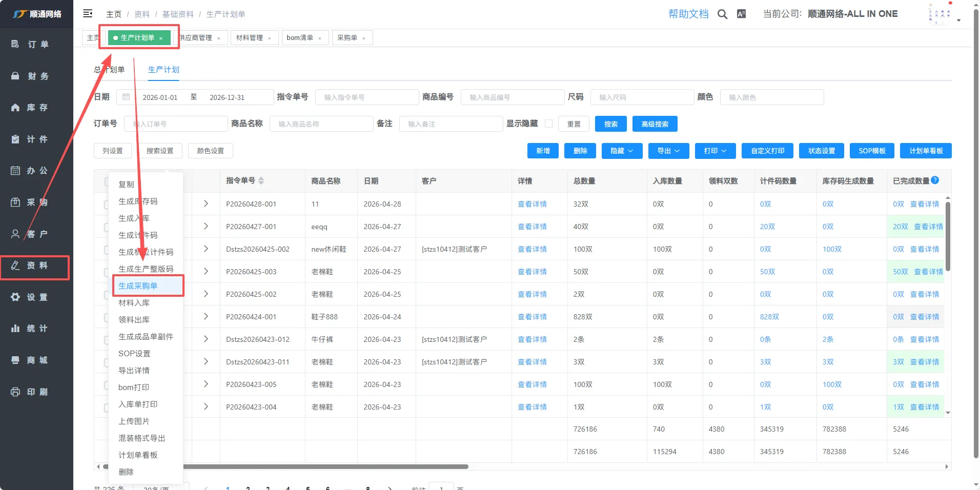The height and width of the screenshot is (490, 980).
Task: Open the 打印 dropdown button
Action: point(715,151)
